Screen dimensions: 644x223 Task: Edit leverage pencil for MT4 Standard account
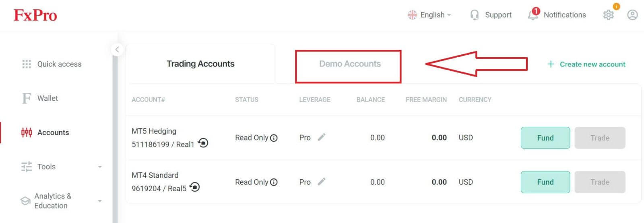tap(321, 182)
